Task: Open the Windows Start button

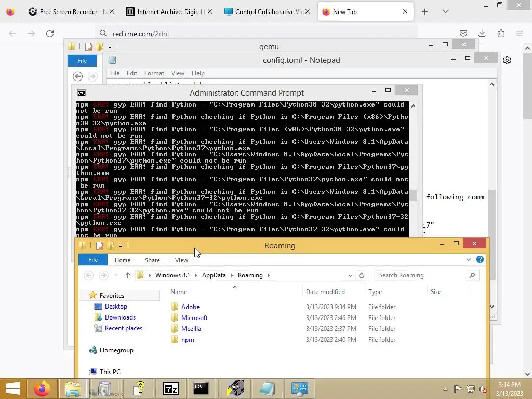Action: 13,389
